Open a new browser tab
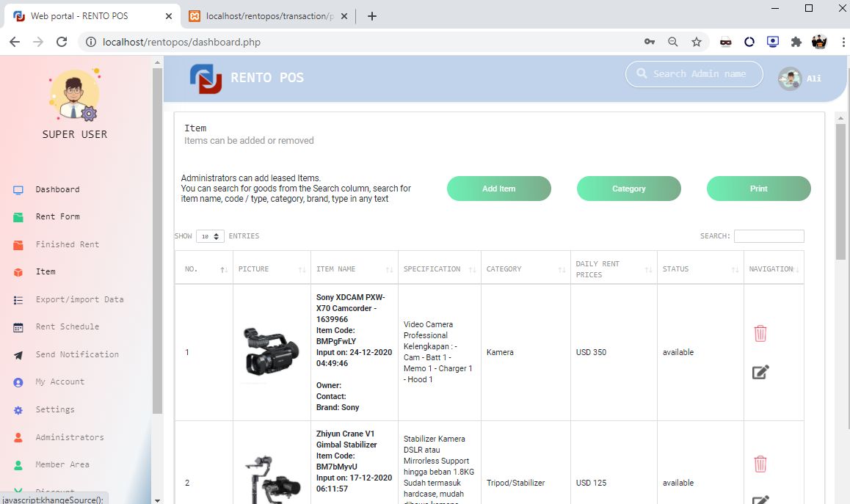 coord(372,16)
